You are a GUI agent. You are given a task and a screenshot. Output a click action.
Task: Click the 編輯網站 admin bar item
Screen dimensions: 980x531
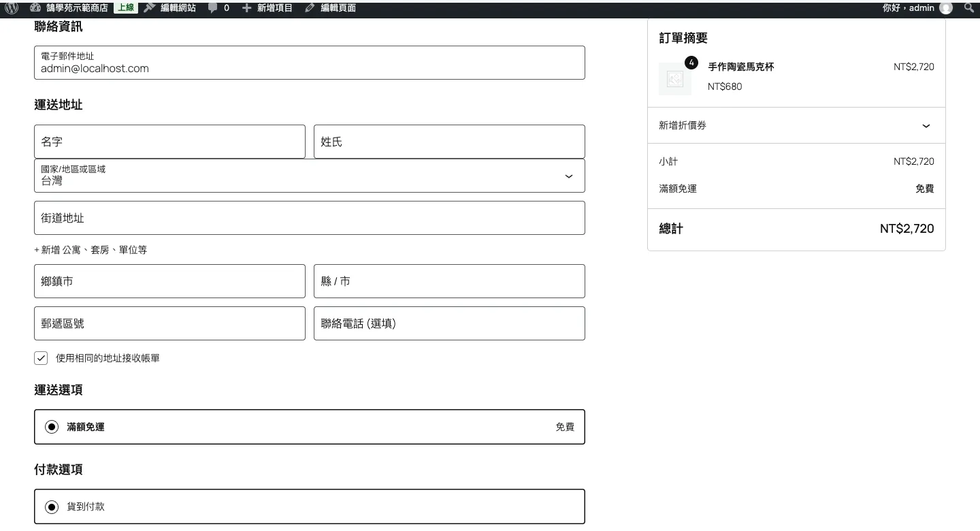point(178,8)
